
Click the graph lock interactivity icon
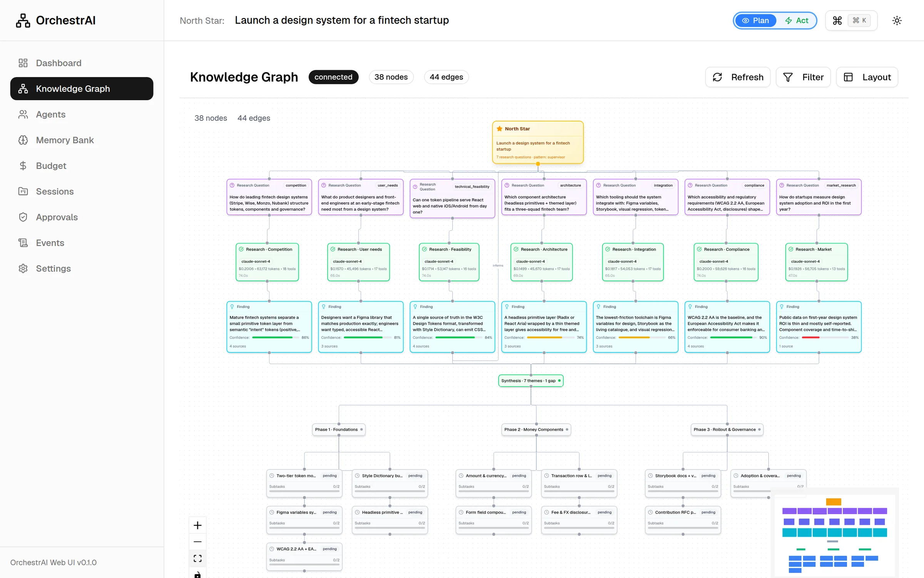pos(198,574)
